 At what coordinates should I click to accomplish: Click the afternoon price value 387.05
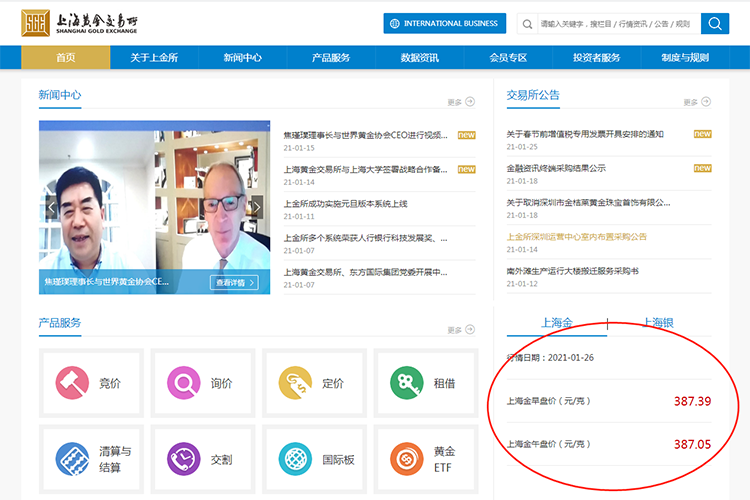(692, 444)
